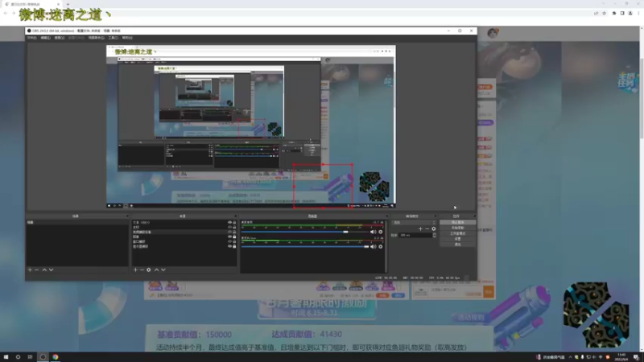Open OBS Studio from the taskbar

(x=43, y=357)
